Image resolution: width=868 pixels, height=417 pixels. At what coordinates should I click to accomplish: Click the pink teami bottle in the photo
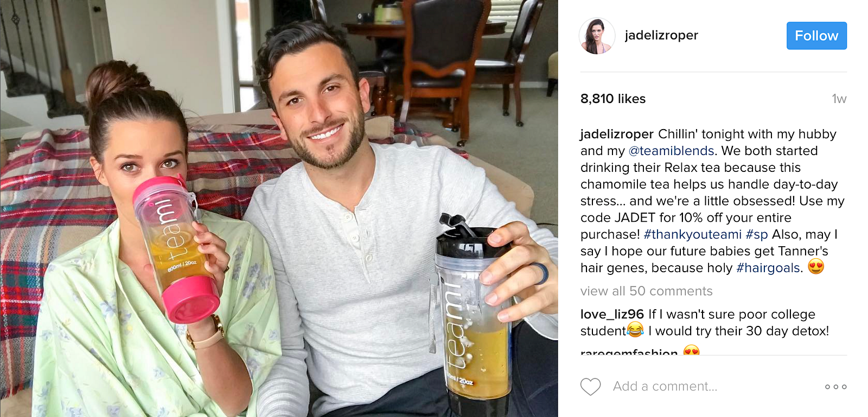point(175,249)
